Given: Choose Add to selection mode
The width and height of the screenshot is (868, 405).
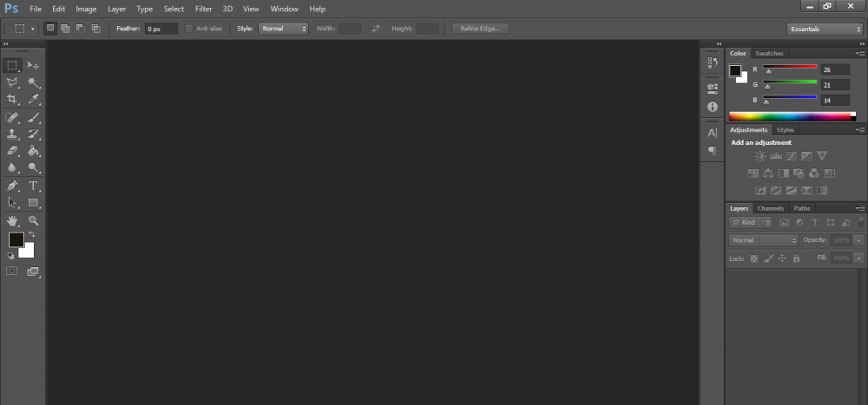Looking at the screenshot, I should 65,29.
